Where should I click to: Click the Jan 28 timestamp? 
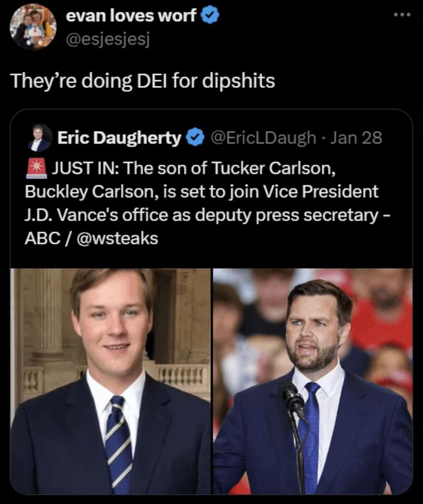356,138
